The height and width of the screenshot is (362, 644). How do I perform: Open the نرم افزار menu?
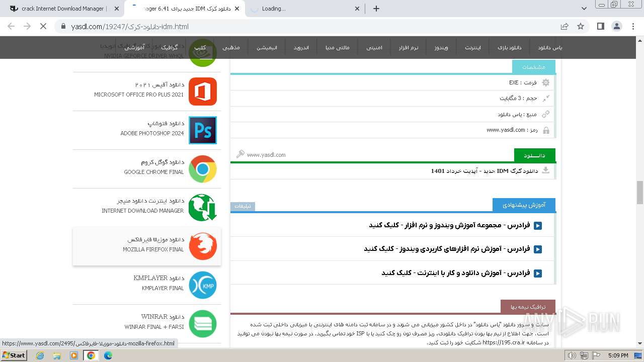coord(409,48)
